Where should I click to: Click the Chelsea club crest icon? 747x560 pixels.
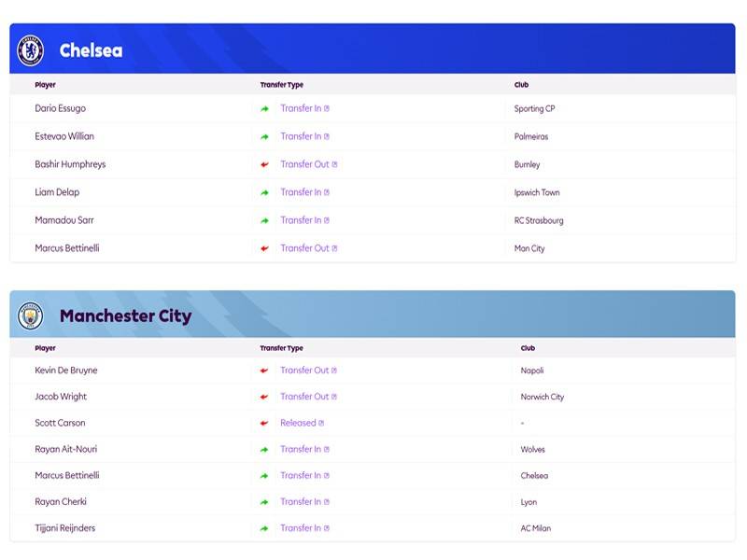click(31, 50)
